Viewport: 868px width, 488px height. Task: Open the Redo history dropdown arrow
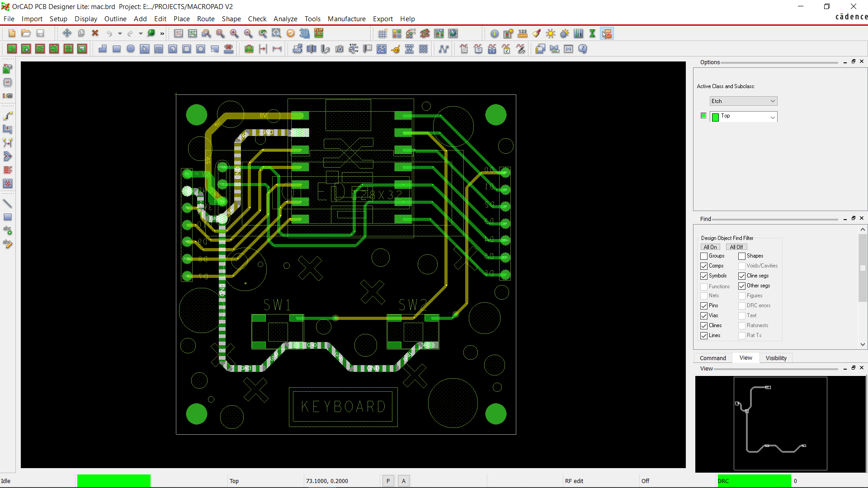(141, 33)
